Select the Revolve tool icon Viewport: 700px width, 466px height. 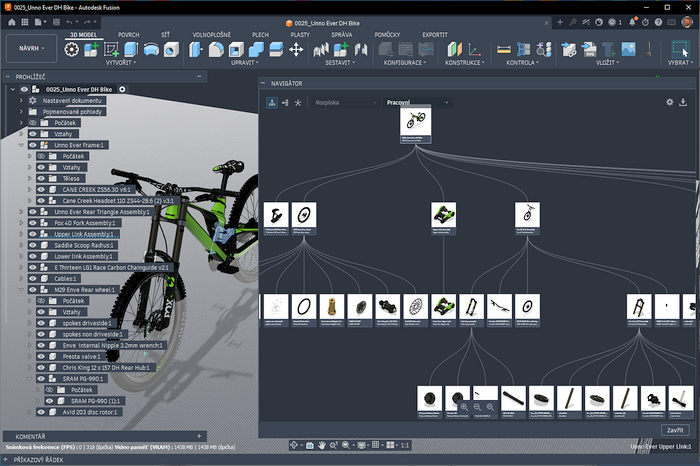(x=151, y=49)
